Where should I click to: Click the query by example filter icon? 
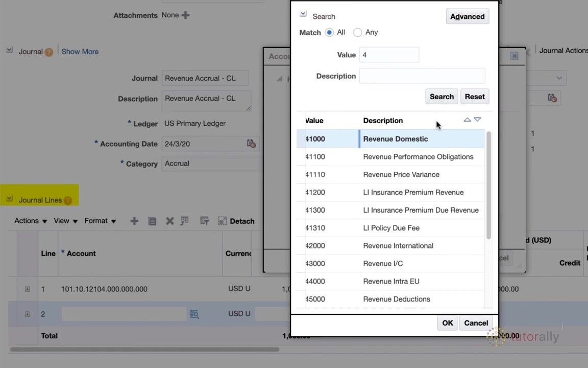[x=204, y=221]
